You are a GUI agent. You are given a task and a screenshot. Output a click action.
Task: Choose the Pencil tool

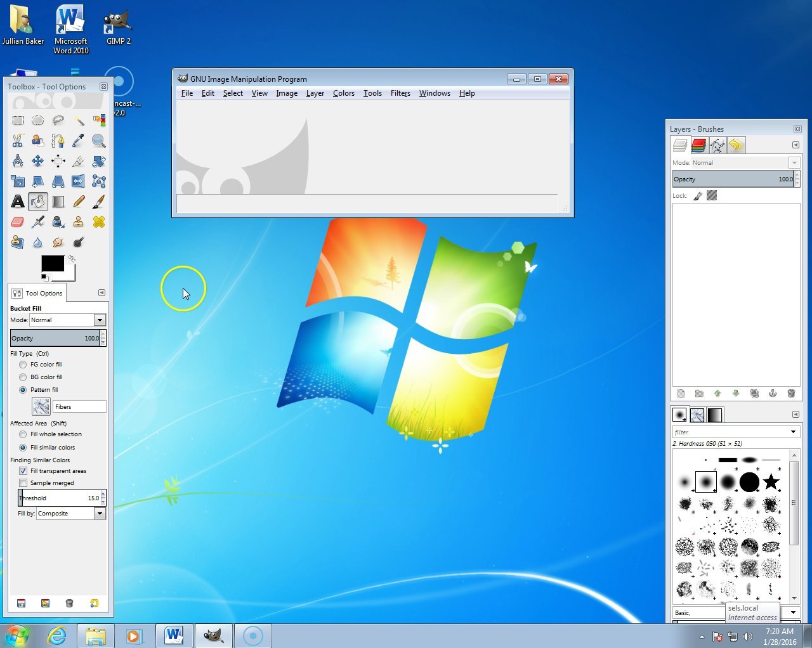[79, 202]
